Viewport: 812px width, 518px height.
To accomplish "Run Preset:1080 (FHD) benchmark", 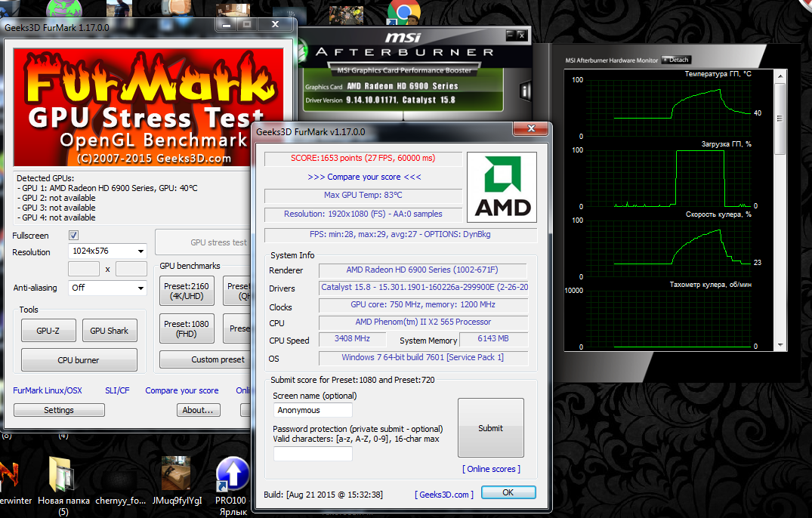I will 187,328.
